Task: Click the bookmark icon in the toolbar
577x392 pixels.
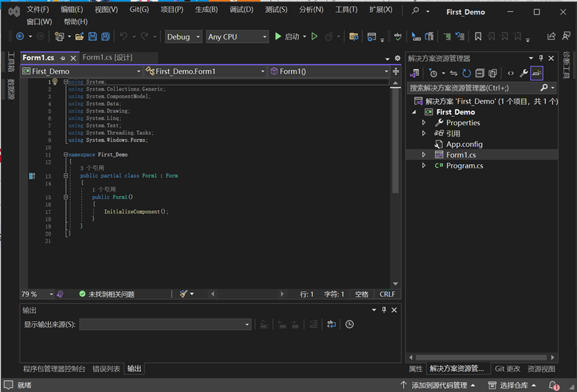Action: [x=478, y=36]
